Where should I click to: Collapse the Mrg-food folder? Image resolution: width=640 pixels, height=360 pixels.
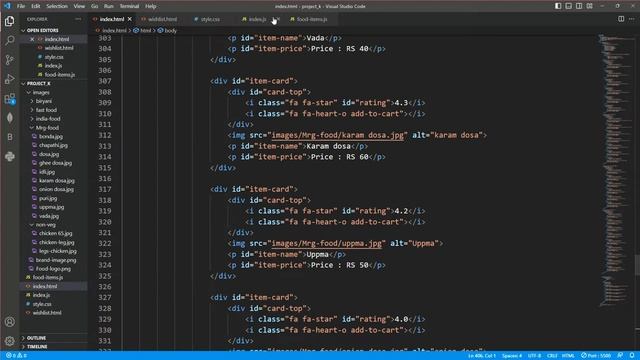(47, 128)
